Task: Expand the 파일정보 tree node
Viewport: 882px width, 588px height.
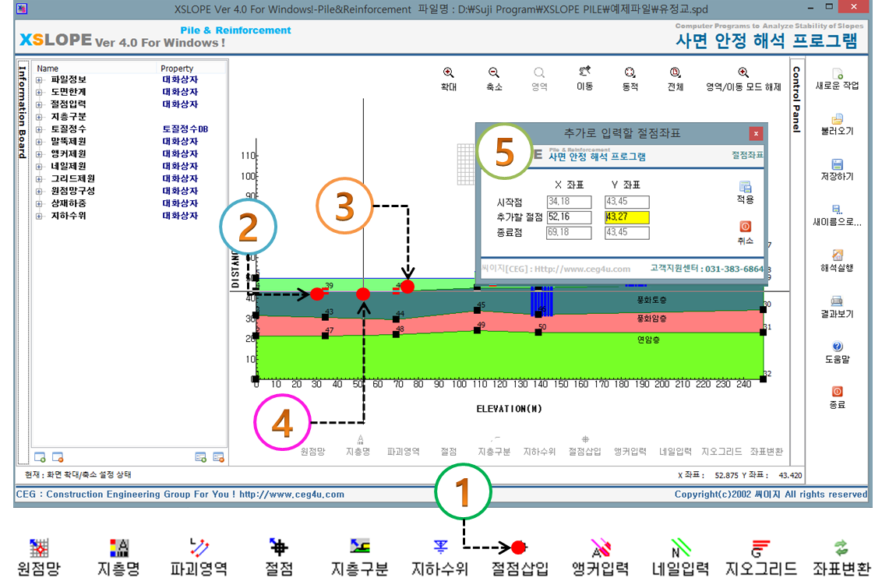Action: point(39,79)
